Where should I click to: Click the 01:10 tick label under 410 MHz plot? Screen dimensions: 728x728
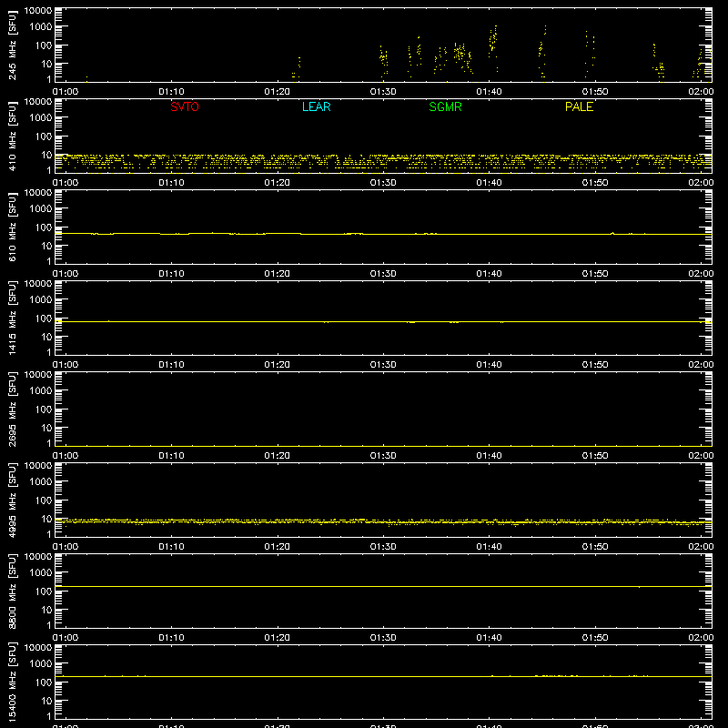pos(171,183)
